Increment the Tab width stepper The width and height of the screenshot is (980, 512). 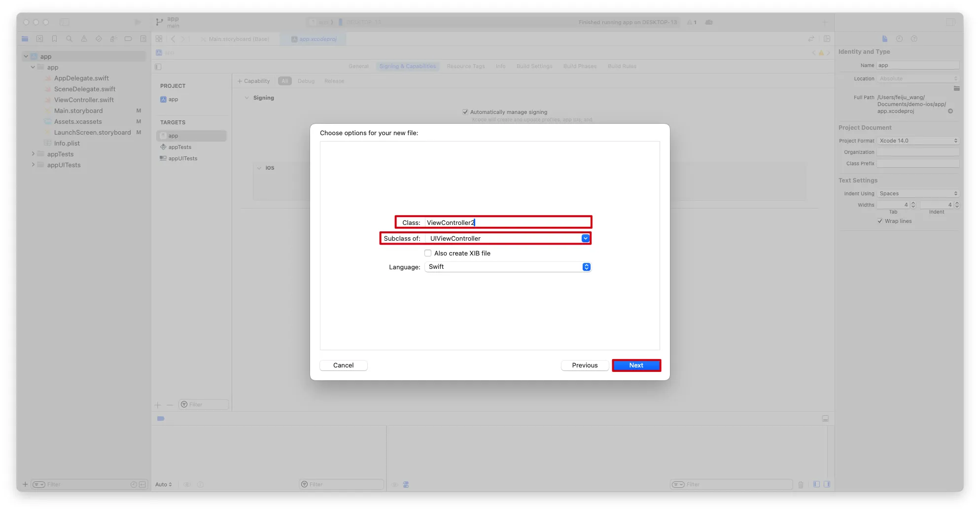(x=913, y=203)
